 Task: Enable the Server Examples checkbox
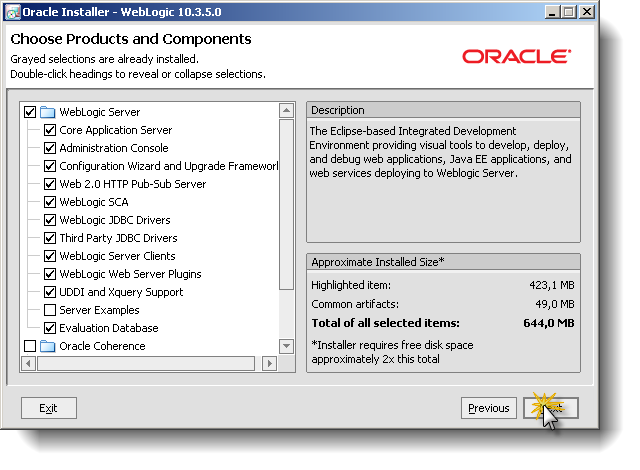[x=50, y=310]
